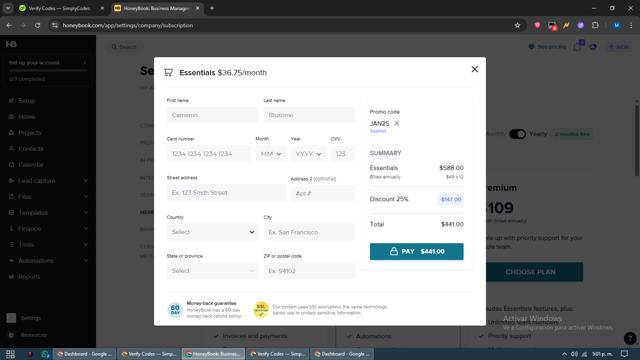This screenshot has width=640, height=360.
Task: Open Calendar in the sidebar
Action: pos(31,164)
